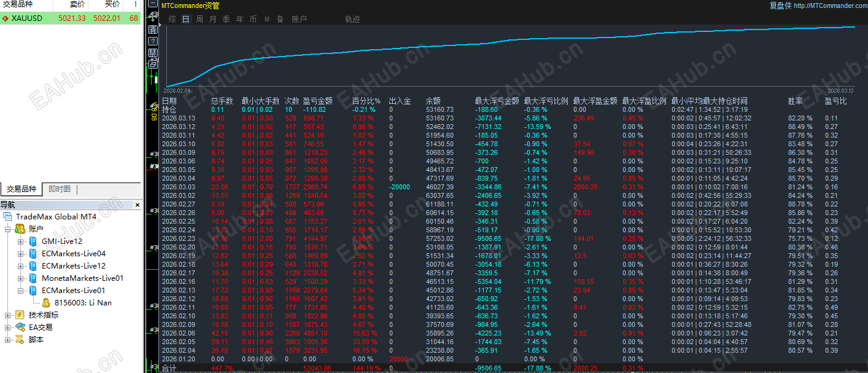Click the 技术指标 indicator icon
This screenshot has height=373, width=868.
pos(20,315)
